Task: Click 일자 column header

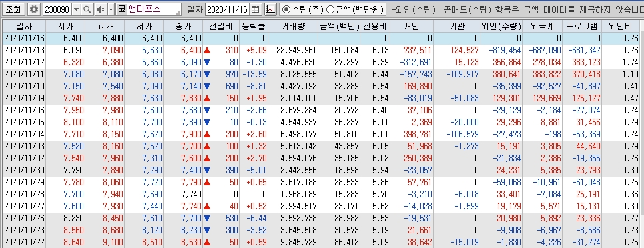Action: pos(24,27)
